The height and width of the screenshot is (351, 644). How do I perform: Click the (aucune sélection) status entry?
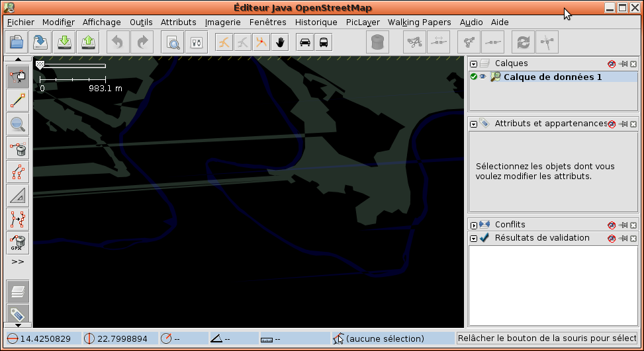(392, 338)
